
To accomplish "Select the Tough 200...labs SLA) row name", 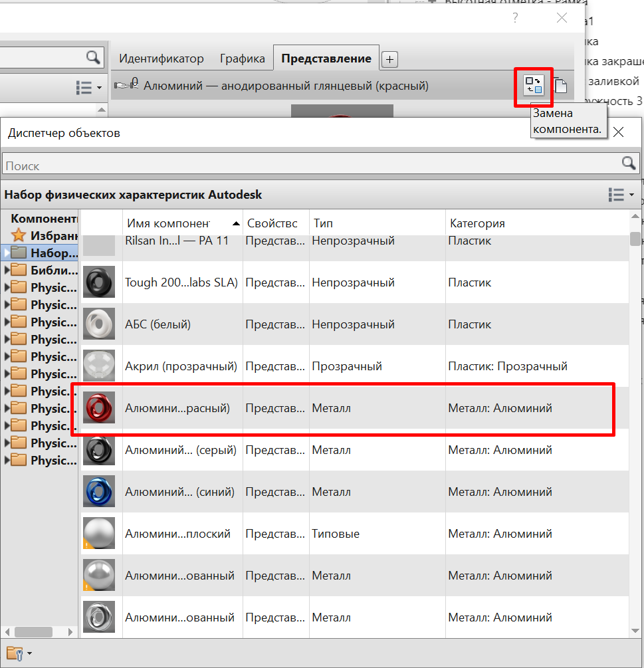I will coord(181,282).
